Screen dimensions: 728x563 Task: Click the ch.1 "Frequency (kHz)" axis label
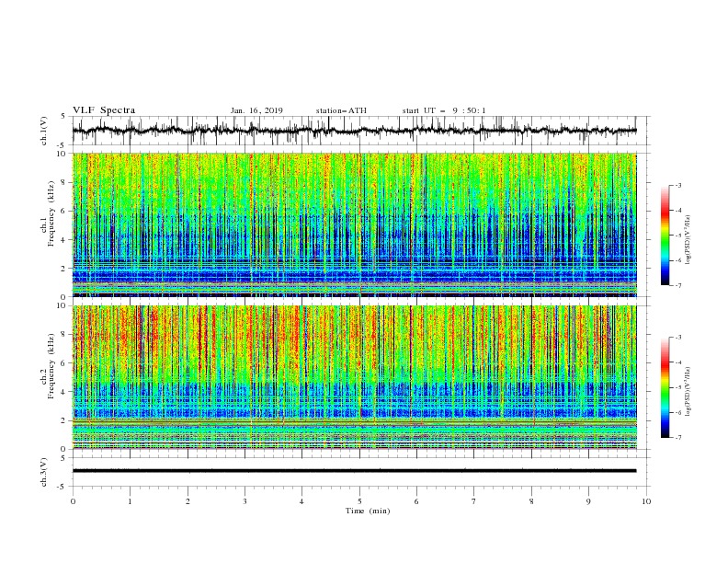tap(51, 214)
